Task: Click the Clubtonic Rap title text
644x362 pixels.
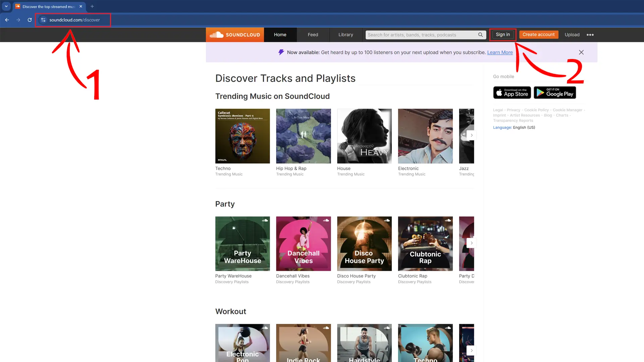Action: (413, 276)
